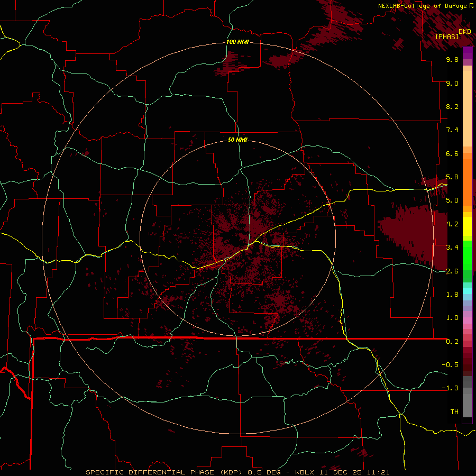The image size is (476, 476).
Task: Click the -0.5 value on the color scale
Action: tap(450, 365)
